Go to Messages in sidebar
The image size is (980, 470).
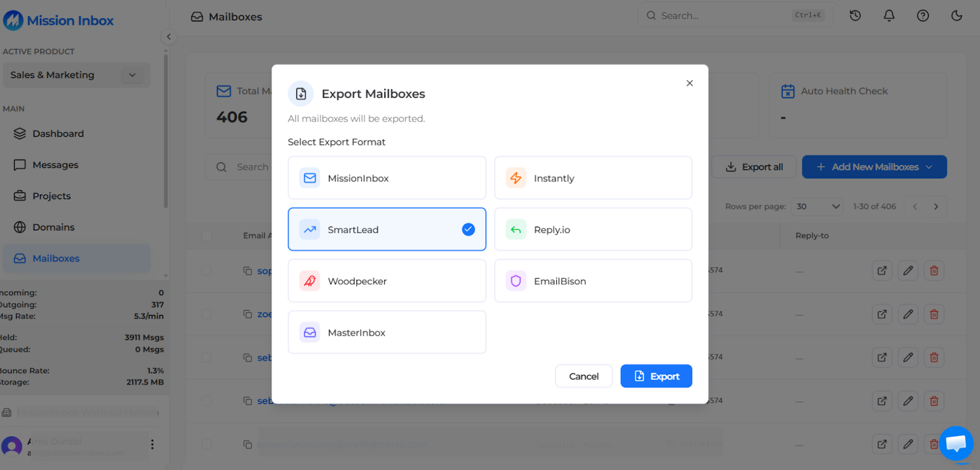(x=77, y=165)
